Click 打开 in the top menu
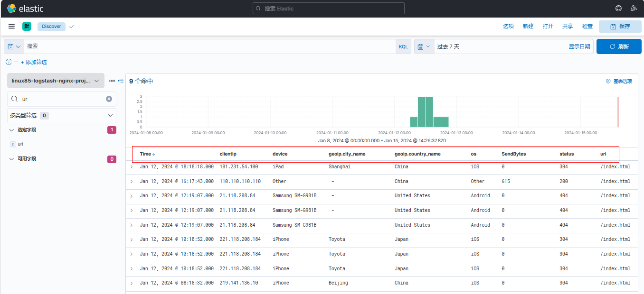This screenshot has width=644, height=294. (x=548, y=27)
